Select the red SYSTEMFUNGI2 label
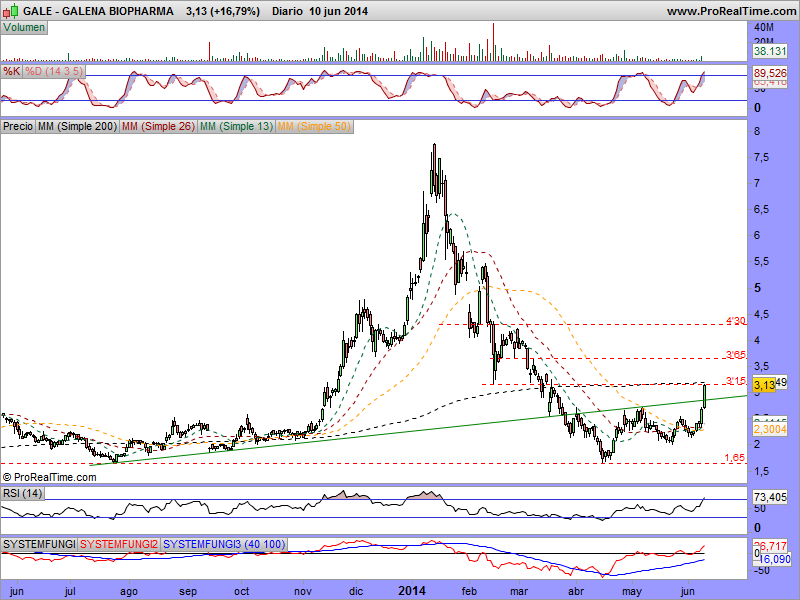This screenshot has height=600, width=800. [x=119, y=544]
